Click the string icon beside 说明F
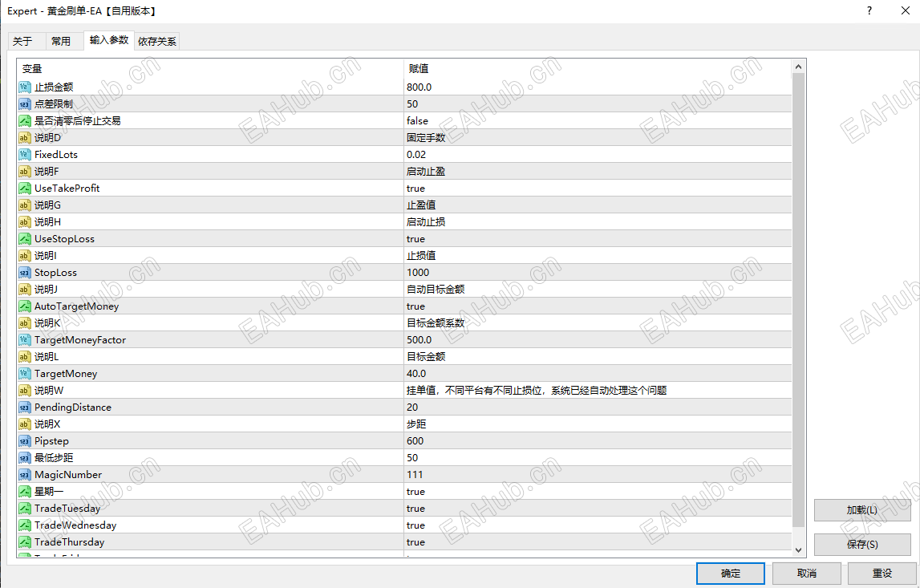Screen dimensions: 920x588 click(x=25, y=172)
